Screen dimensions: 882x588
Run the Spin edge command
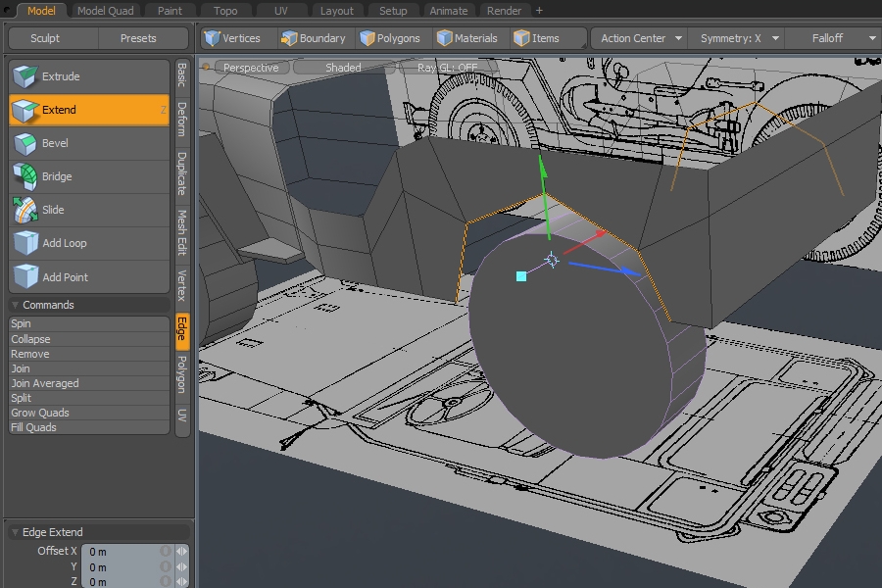point(89,323)
